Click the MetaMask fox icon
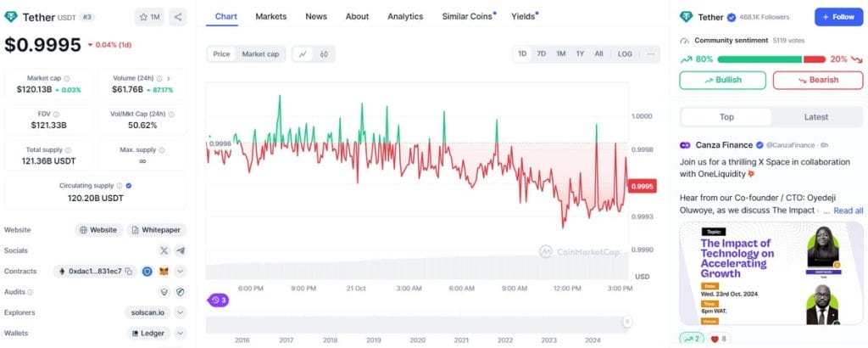Image resolution: width=868 pixels, height=348 pixels. [x=164, y=272]
